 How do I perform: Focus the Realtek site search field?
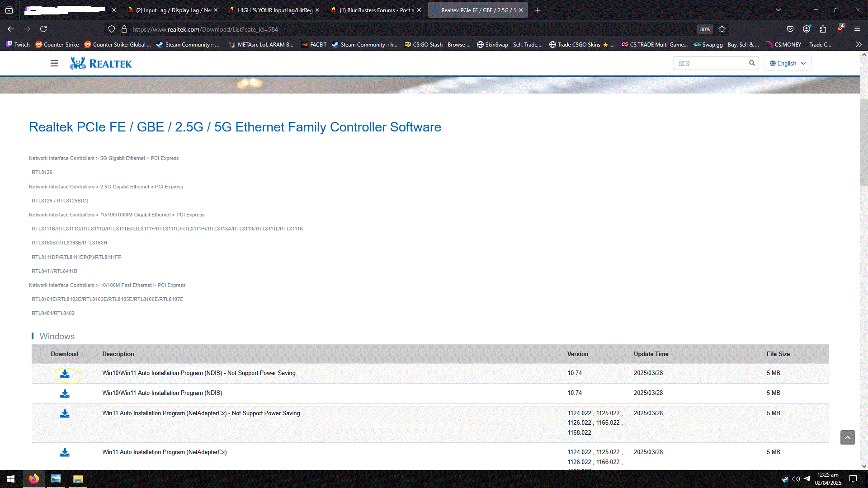coord(710,63)
